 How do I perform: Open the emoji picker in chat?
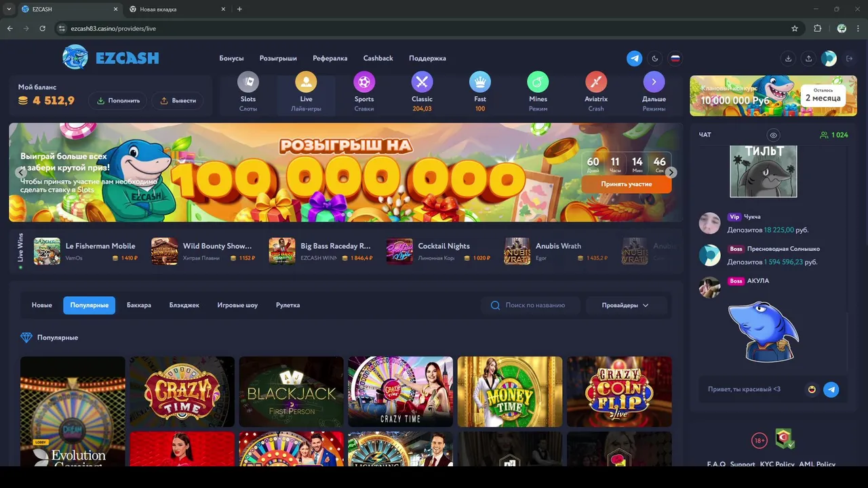point(812,389)
